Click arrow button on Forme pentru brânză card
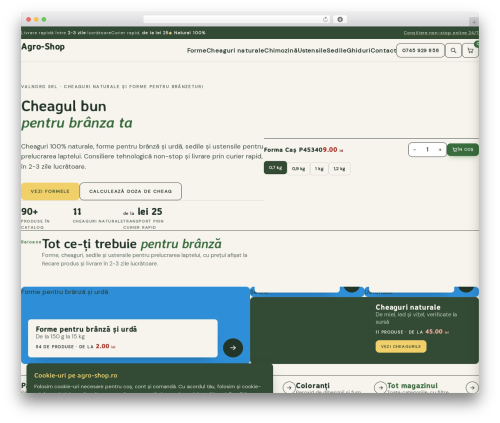500x423 pixels. pyautogui.click(x=233, y=348)
